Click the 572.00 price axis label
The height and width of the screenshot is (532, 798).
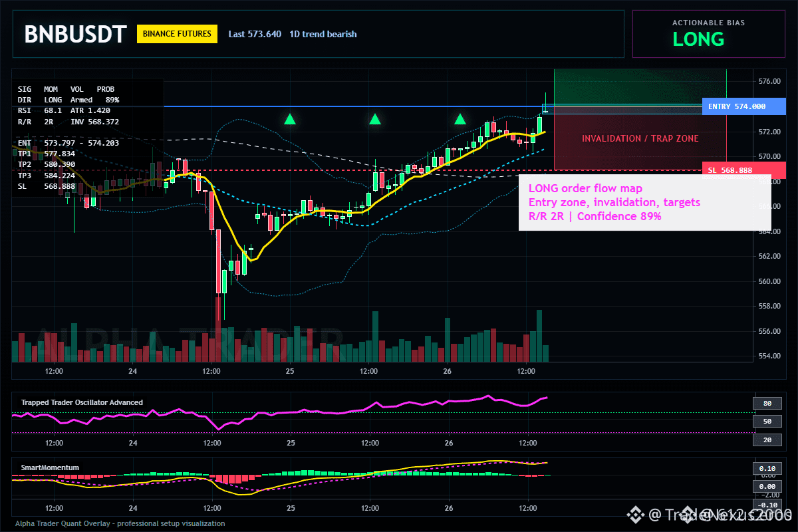(769, 132)
